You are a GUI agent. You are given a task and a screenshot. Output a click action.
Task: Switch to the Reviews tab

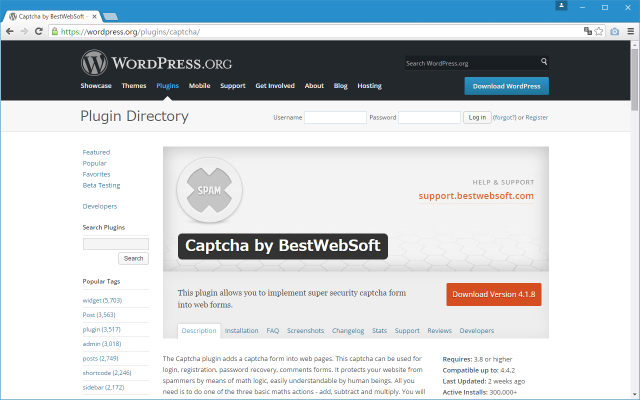tap(440, 331)
